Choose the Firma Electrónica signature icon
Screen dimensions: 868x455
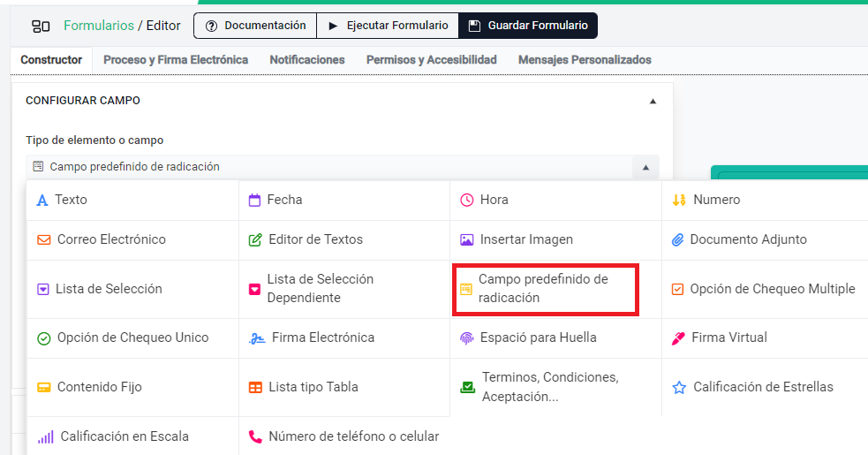pos(256,338)
